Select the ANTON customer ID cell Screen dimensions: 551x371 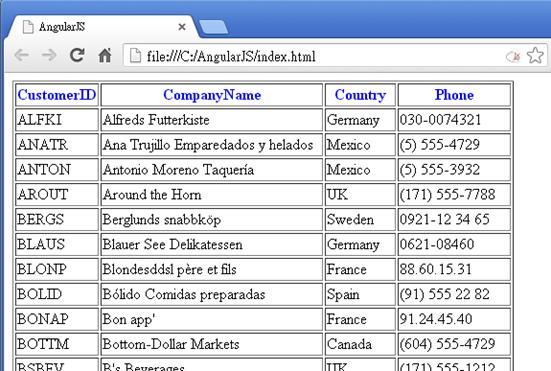pos(57,170)
